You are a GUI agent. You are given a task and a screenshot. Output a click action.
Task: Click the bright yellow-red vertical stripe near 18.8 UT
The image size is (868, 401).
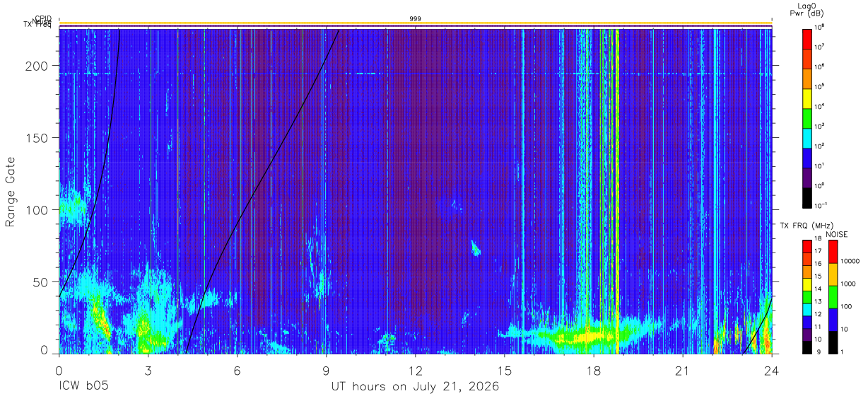617,191
